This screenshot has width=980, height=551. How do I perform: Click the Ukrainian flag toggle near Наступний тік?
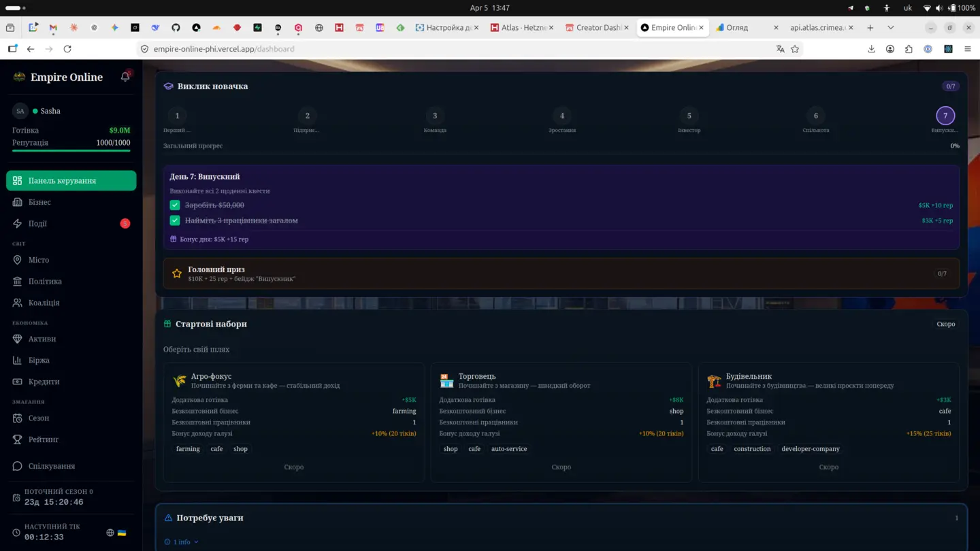[122, 533]
